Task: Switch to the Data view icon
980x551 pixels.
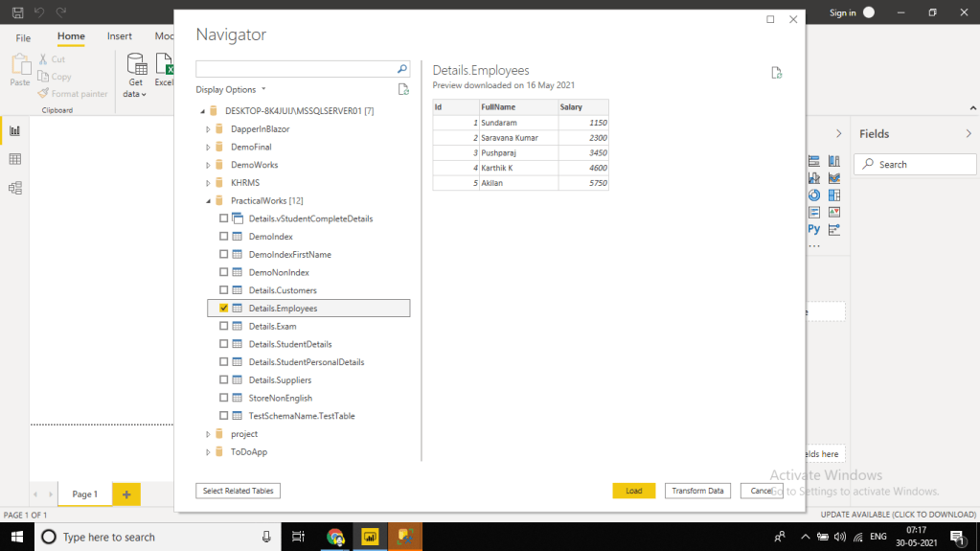Action: pyautogui.click(x=14, y=159)
